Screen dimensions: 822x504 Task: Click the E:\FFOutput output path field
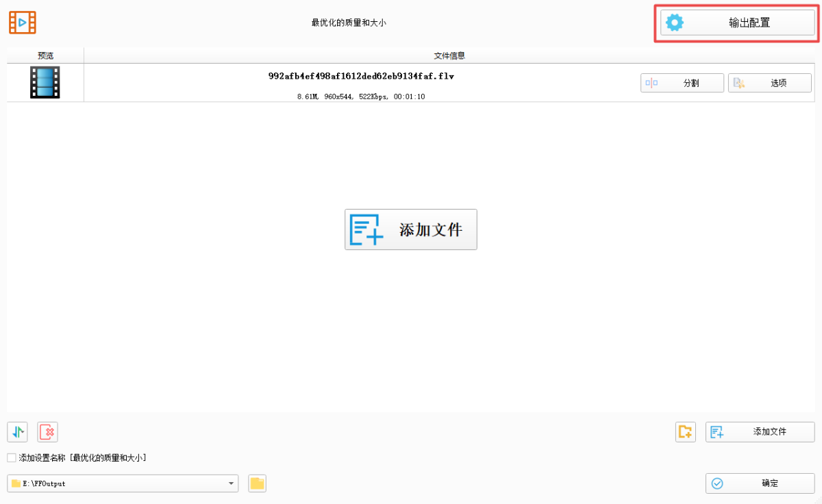pos(116,483)
